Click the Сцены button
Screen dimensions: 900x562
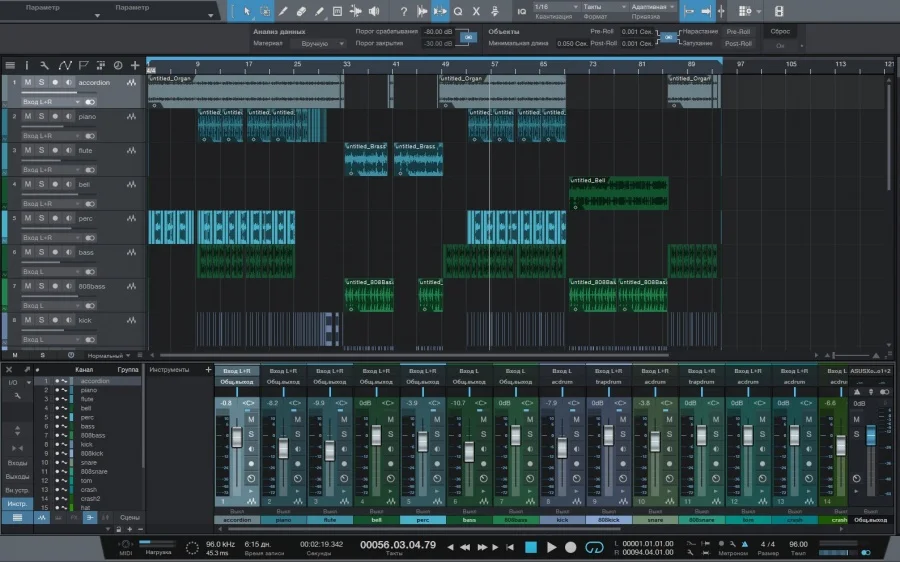(130, 517)
